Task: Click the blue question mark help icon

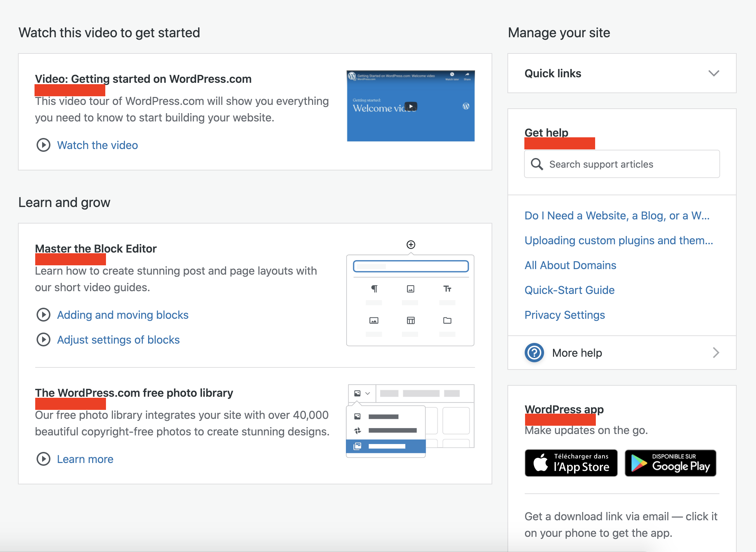Action: click(x=534, y=353)
